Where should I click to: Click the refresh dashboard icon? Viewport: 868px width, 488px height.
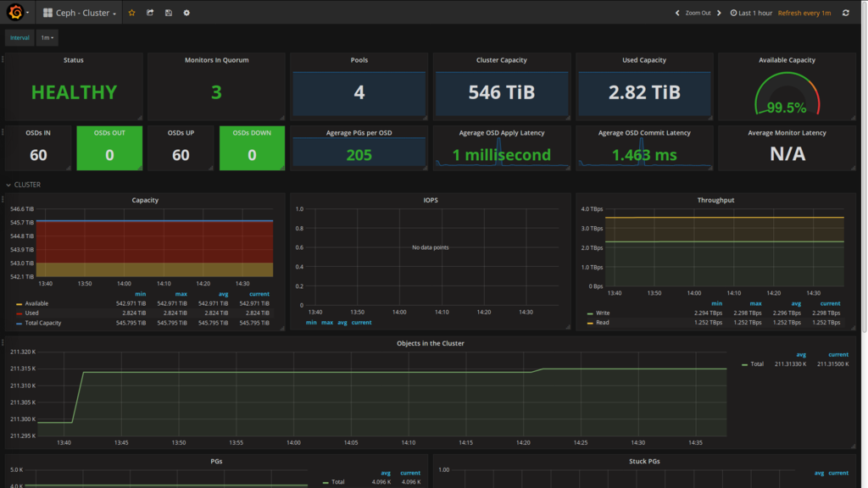click(845, 13)
